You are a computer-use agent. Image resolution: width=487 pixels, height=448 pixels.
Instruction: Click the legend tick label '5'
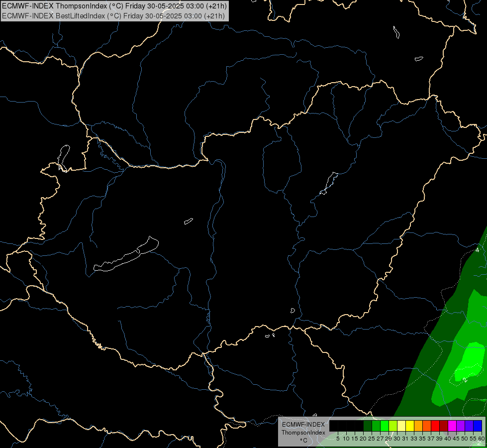[338, 439]
